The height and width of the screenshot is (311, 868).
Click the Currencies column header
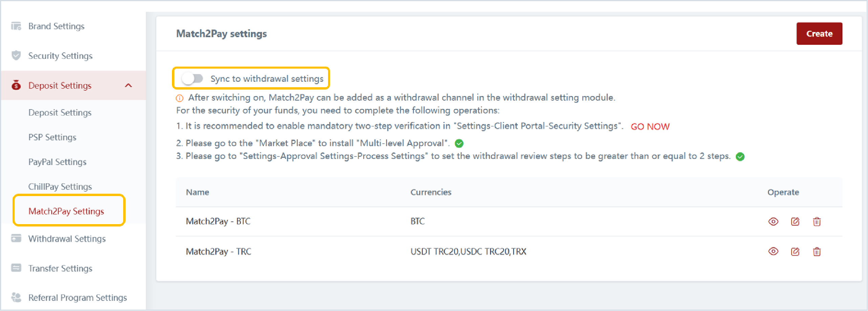pyautogui.click(x=431, y=192)
